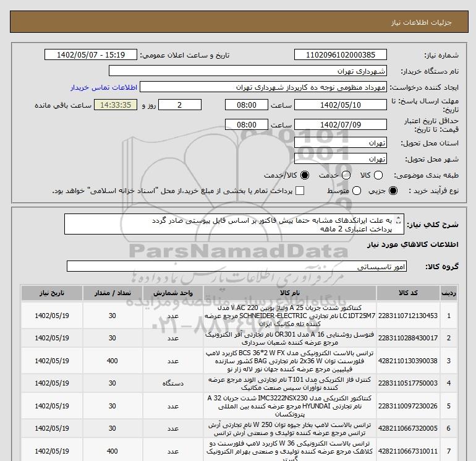Click product code 2283110097230026
This screenshot has width=476, height=461.
[408, 406]
